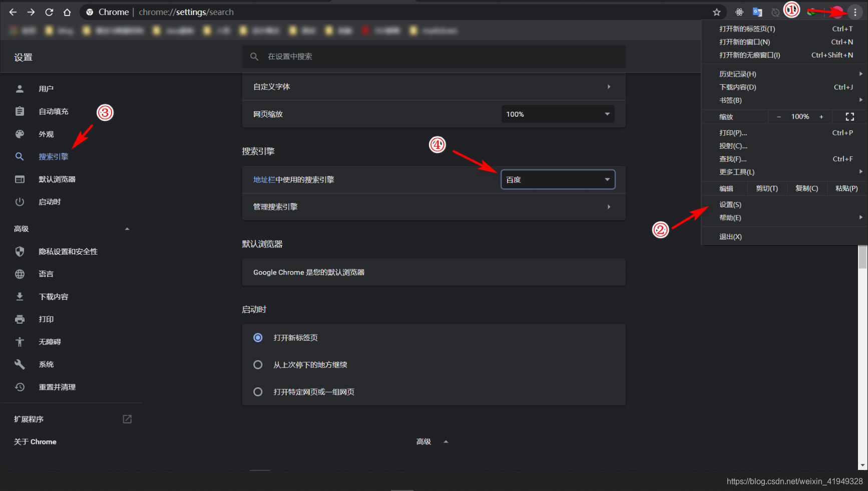
Task: Expand 更多工具(L) submenu
Action: [785, 172]
